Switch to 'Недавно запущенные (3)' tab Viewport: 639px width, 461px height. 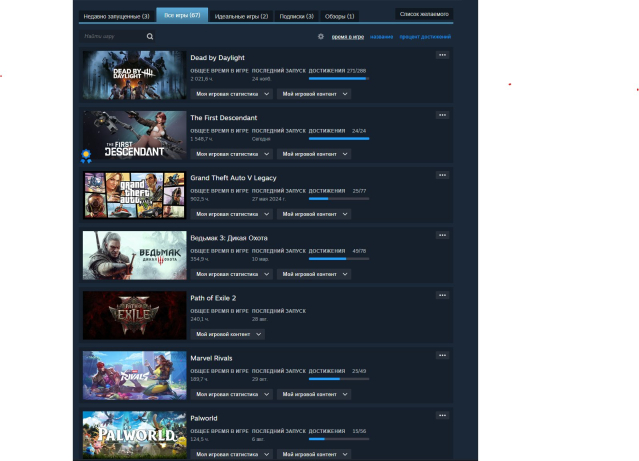point(117,16)
